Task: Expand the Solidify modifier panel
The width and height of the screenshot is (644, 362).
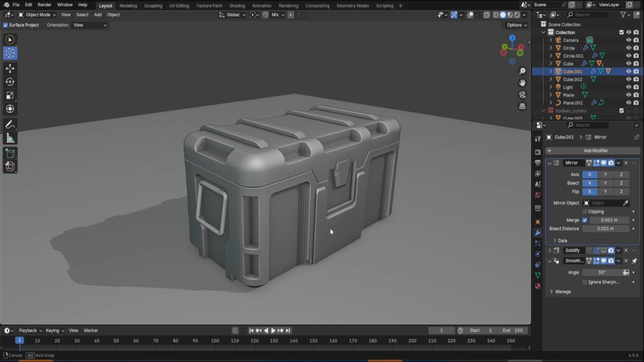Action: (549, 250)
